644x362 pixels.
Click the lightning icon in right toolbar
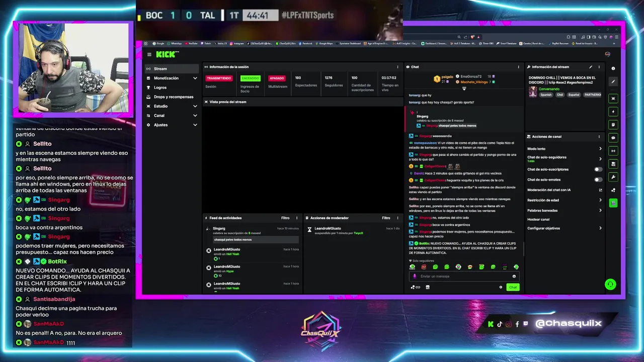pyautogui.click(x=613, y=112)
